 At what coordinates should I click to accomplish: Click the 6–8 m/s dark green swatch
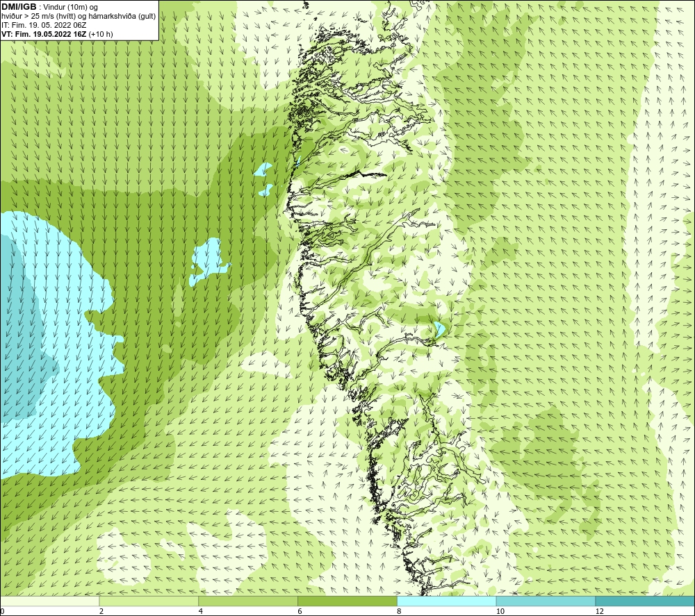(347, 601)
